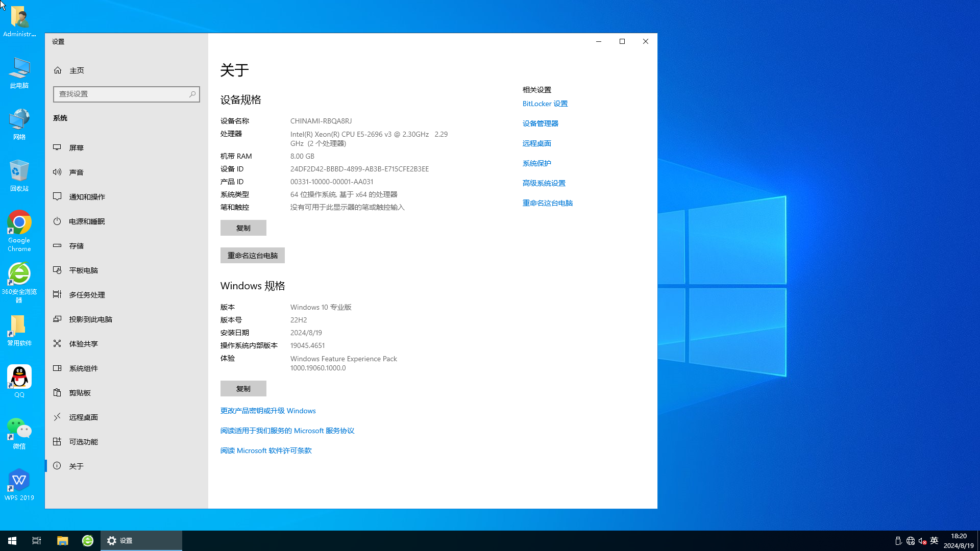980x551 pixels.
Task: Click 更改产品密钥或升级 Windows link
Action: [268, 410]
